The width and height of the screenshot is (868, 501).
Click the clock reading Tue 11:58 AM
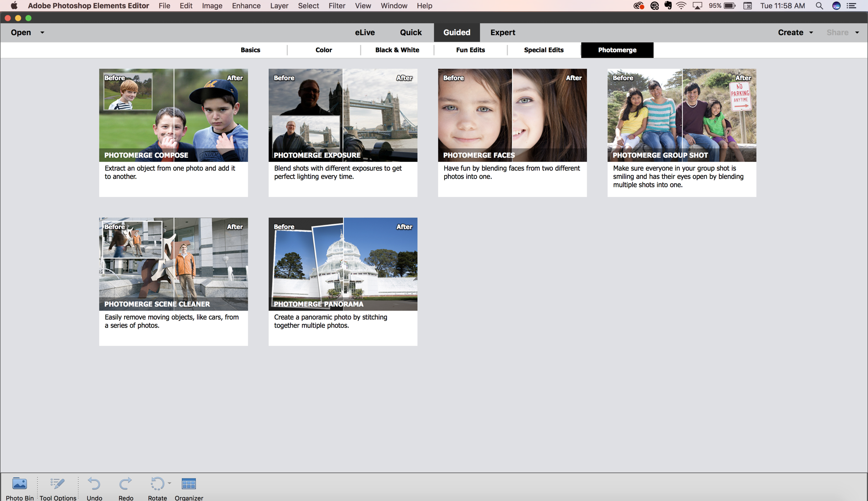(783, 6)
